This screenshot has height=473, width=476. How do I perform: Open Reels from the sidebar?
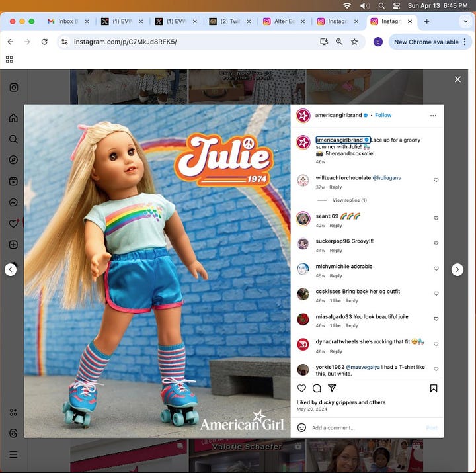13,181
